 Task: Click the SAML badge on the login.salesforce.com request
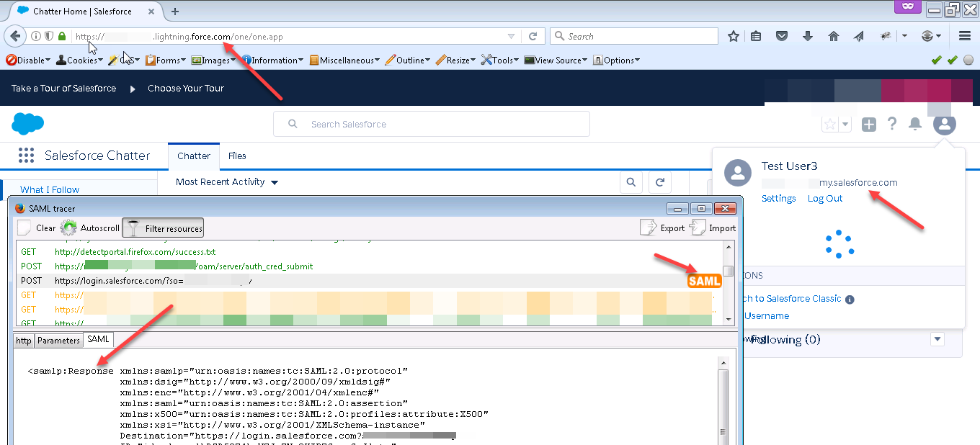pos(704,281)
